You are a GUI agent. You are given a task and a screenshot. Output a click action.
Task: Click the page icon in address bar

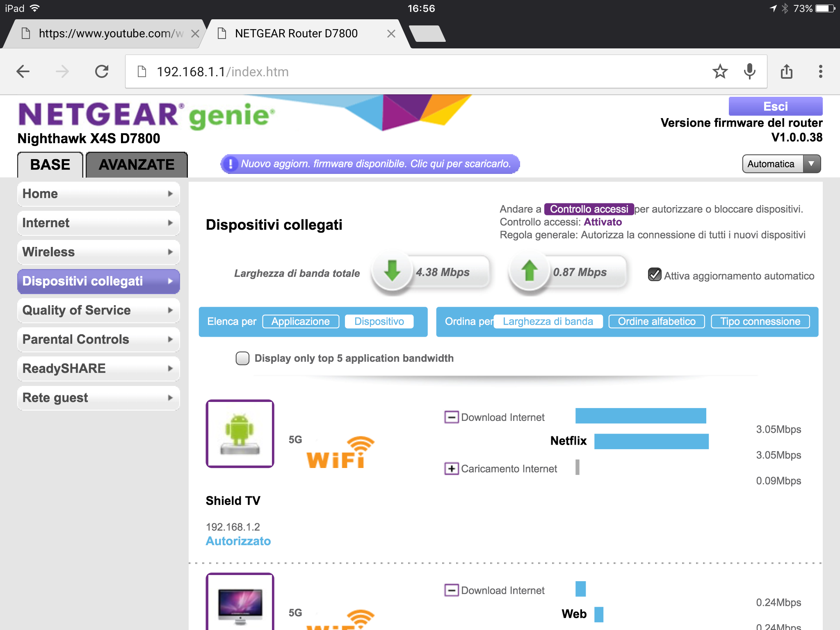(x=142, y=72)
